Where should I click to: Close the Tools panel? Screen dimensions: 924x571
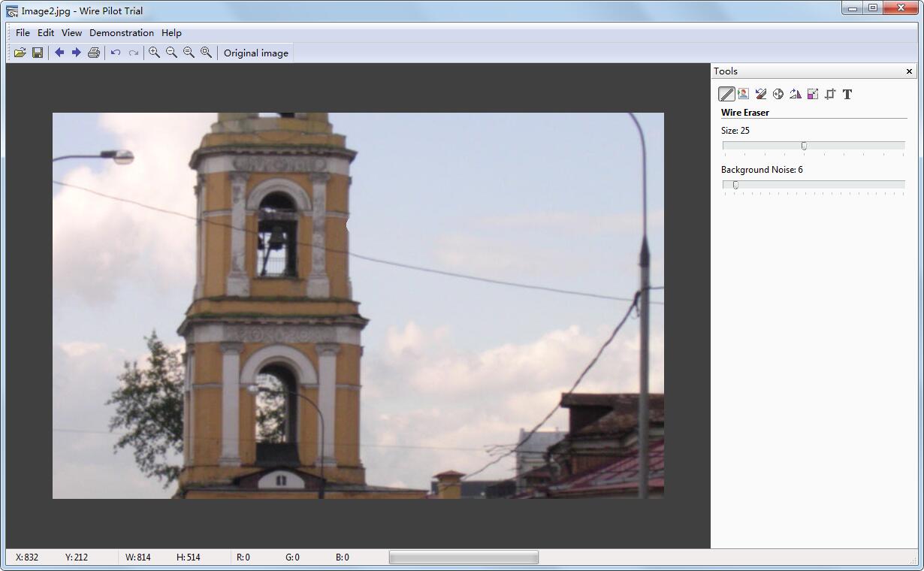click(909, 71)
